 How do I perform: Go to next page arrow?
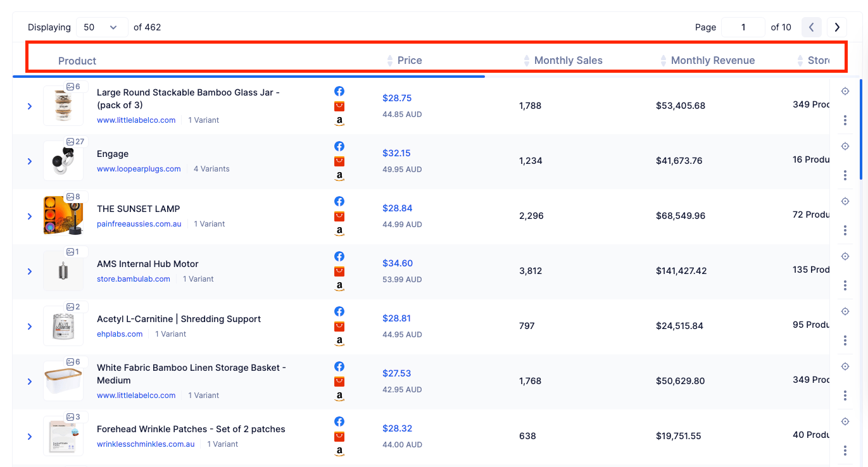[837, 27]
